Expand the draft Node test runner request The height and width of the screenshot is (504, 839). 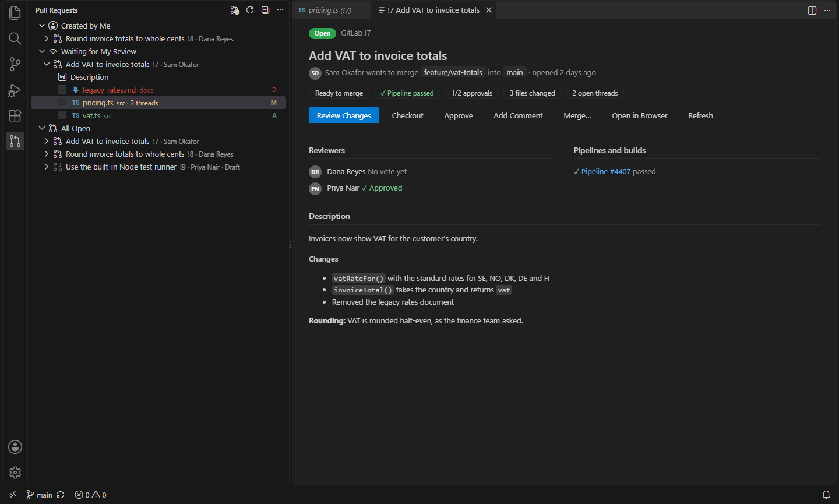(47, 167)
